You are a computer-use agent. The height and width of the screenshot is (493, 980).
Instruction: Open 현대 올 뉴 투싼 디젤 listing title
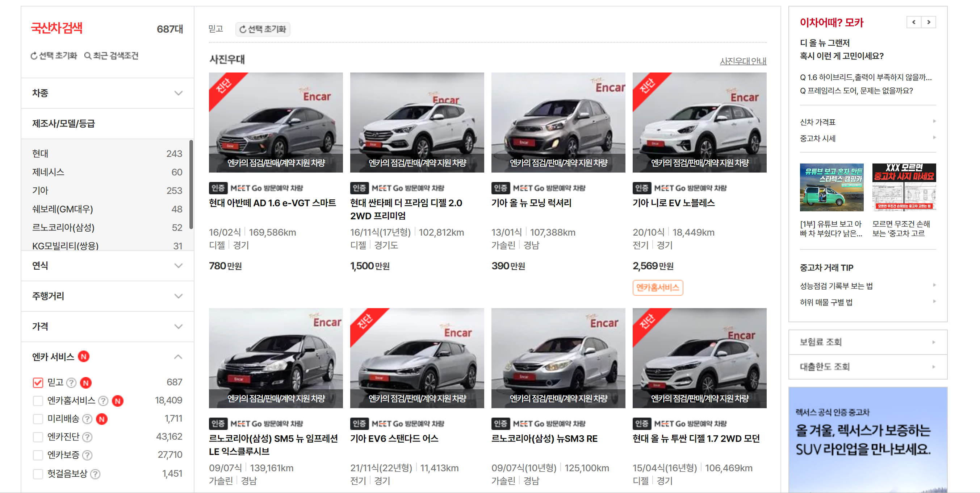point(696,439)
